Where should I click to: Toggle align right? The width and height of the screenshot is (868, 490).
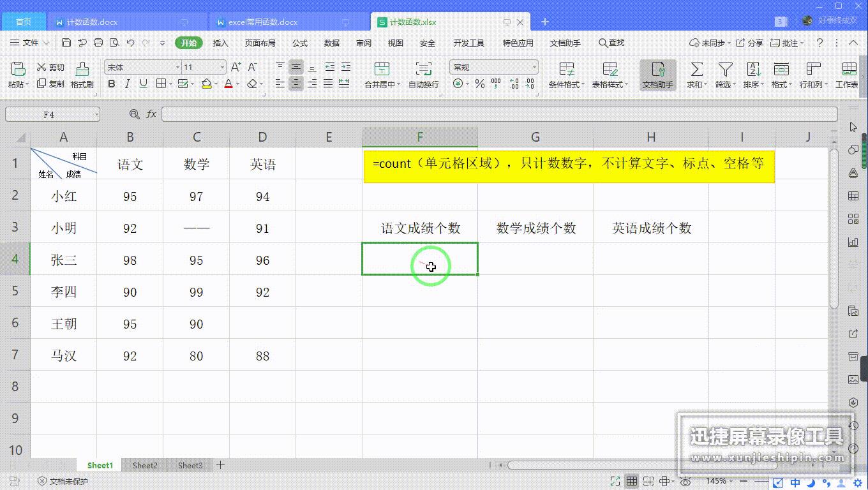pyautogui.click(x=312, y=84)
